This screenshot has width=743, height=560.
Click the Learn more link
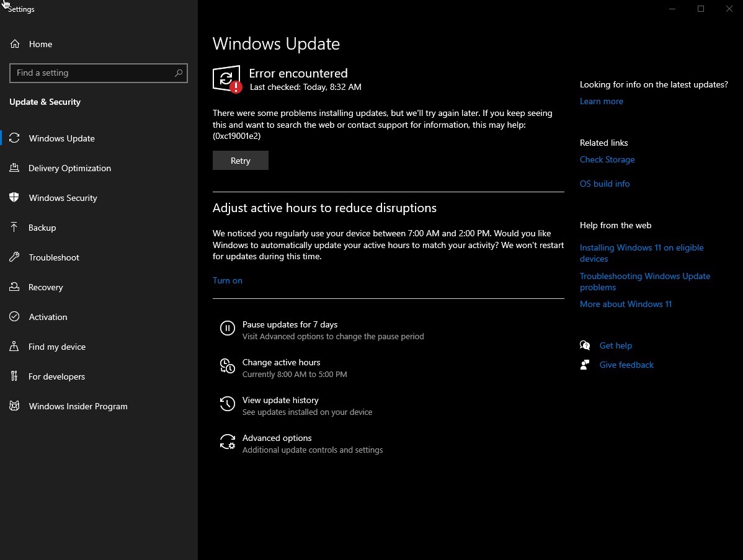tap(602, 101)
